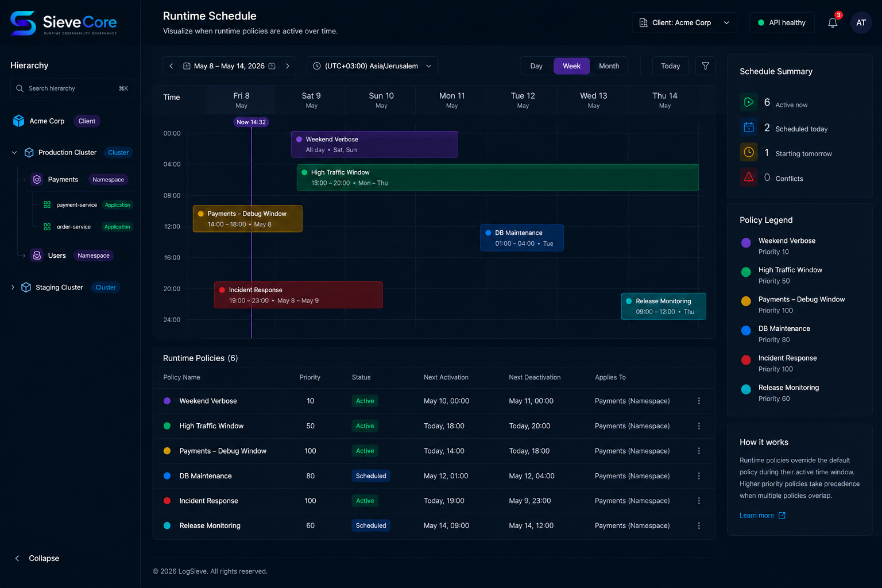Click the Acme Corp cube icon
The height and width of the screenshot is (588, 882).
point(19,121)
